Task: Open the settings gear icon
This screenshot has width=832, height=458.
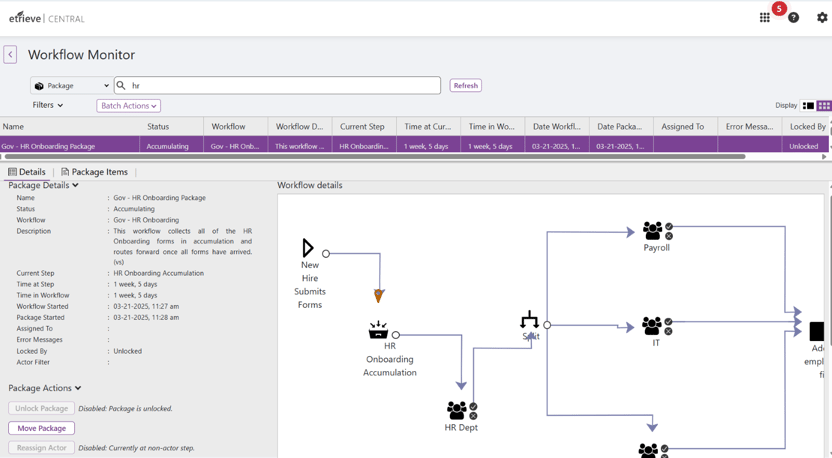Action: coord(822,18)
